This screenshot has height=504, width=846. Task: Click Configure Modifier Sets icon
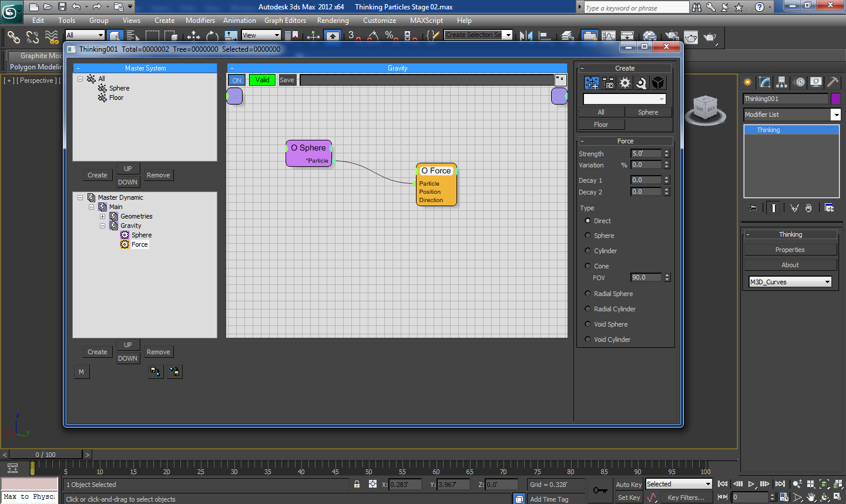830,207
